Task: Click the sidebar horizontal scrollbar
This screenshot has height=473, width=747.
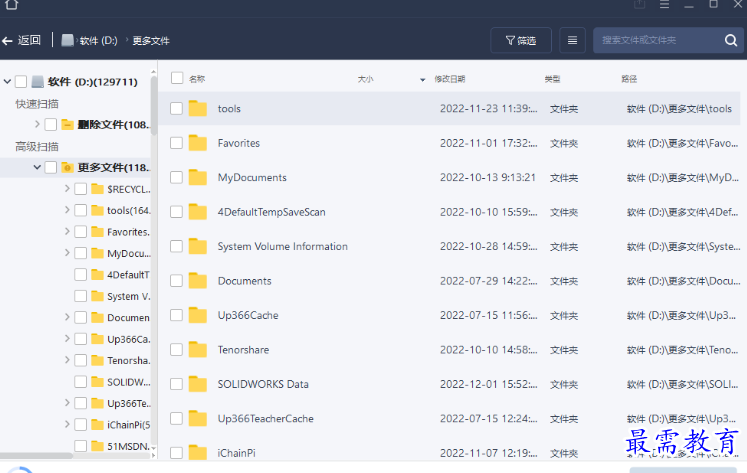Action: [x=36, y=455]
